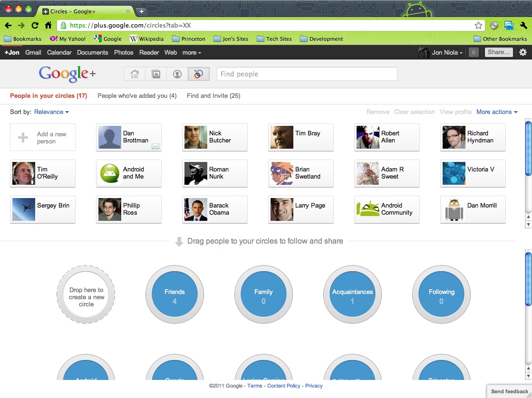
Task: Click the browser Forward arrow
Action: [x=21, y=26]
